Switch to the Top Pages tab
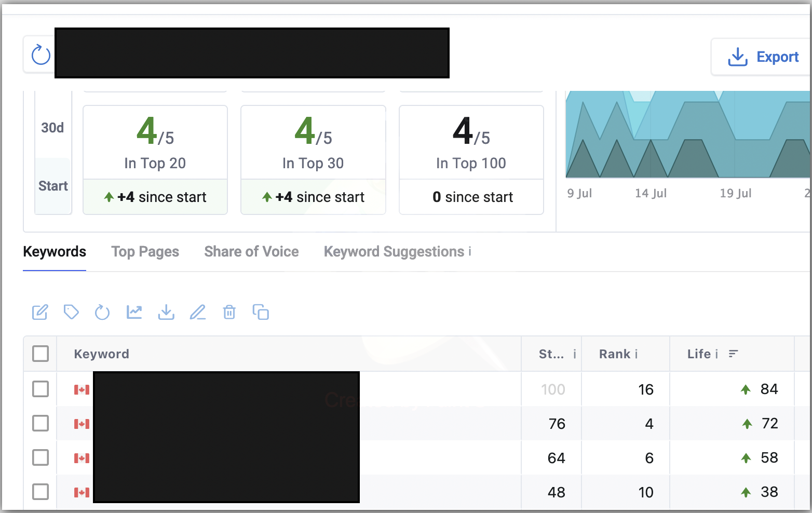812x513 pixels. pyautogui.click(x=145, y=252)
